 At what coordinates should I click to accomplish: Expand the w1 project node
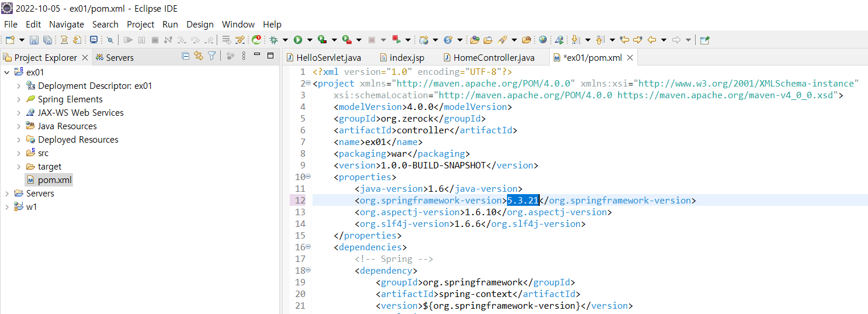click(x=7, y=206)
